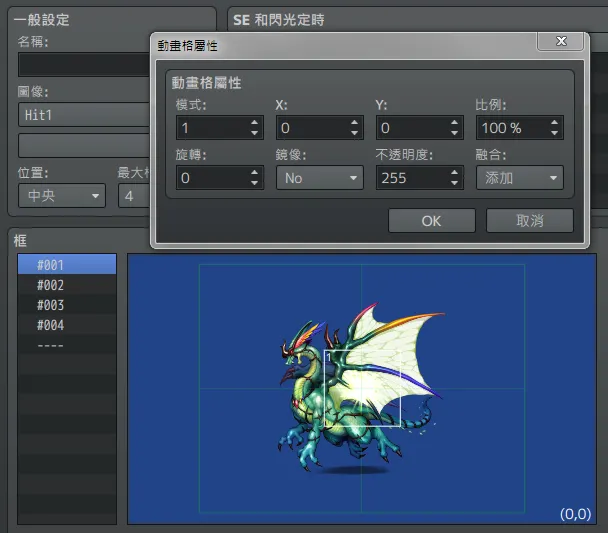Click the empty second image field below Hit1

84,145
